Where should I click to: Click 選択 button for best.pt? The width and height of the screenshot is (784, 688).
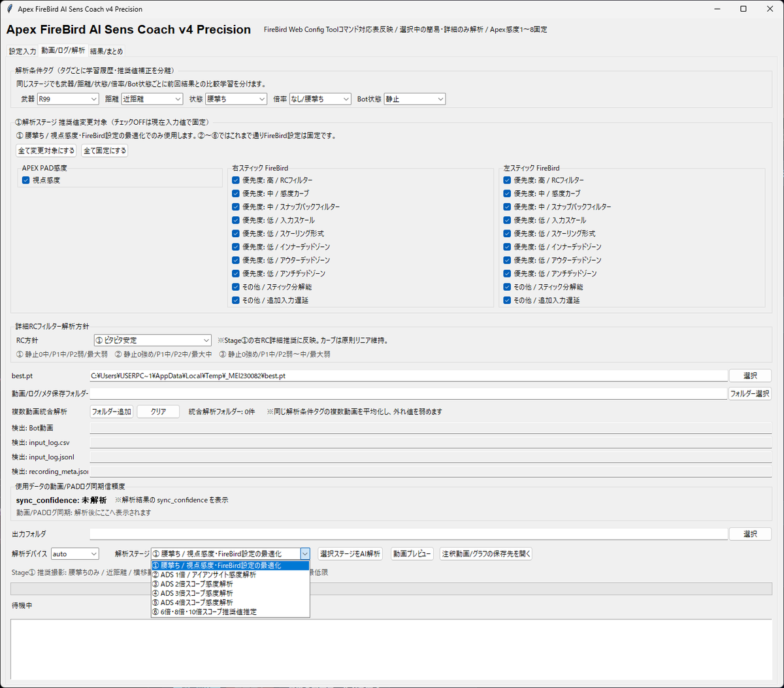(x=750, y=376)
